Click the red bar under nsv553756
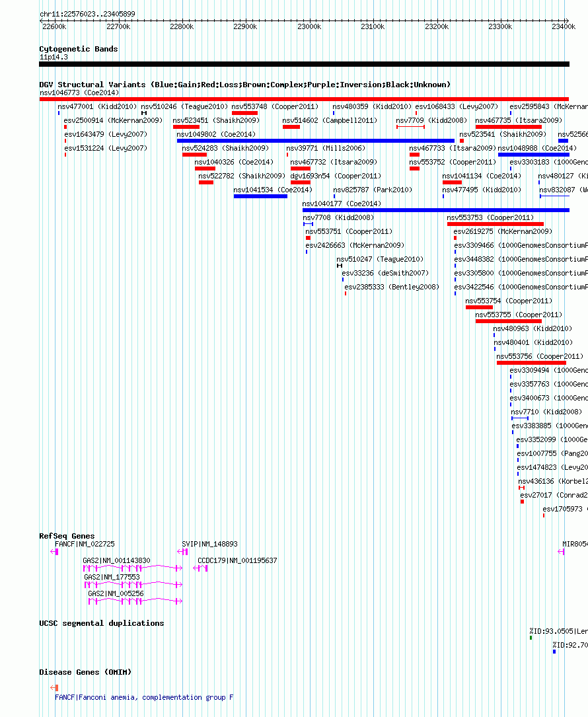Viewport: 588px width, 717px height. click(531, 363)
